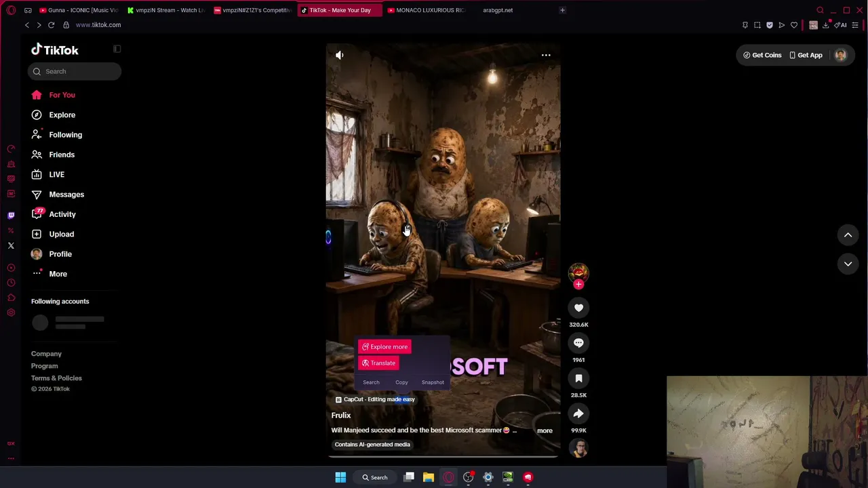Viewport: 868px width, 488px height.
Task: Open the CapCut Editing made easy link
Action: point(375,399)
